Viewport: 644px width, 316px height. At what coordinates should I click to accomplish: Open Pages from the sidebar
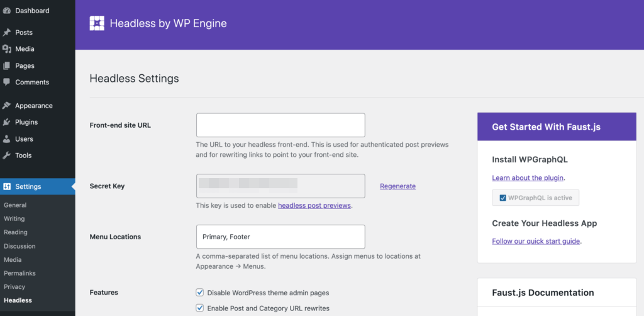pos(25,65)
